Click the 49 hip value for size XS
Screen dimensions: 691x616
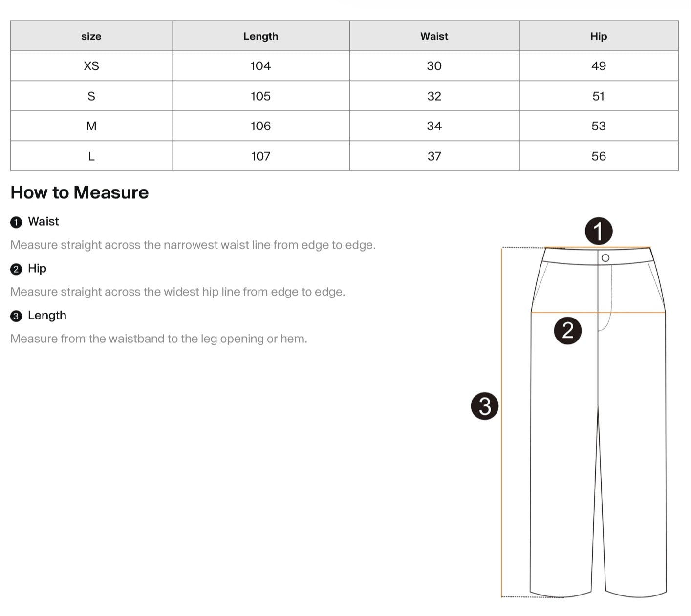click(599, 66)
